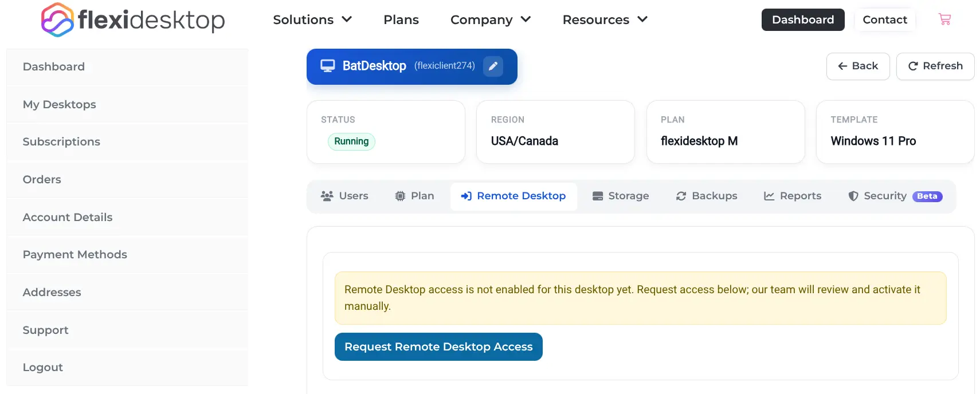Select the Remote Desktop tab
Image resolution: width=980 pixels, height=394 pixels.
[513, 196]
